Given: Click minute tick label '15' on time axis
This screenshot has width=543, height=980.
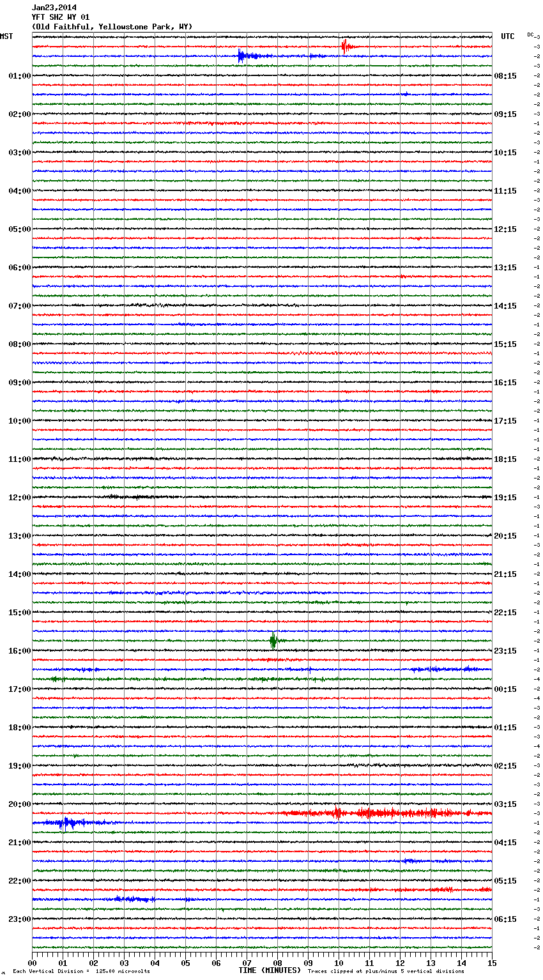Looking at the screenshot, I should tap(491, 963).
